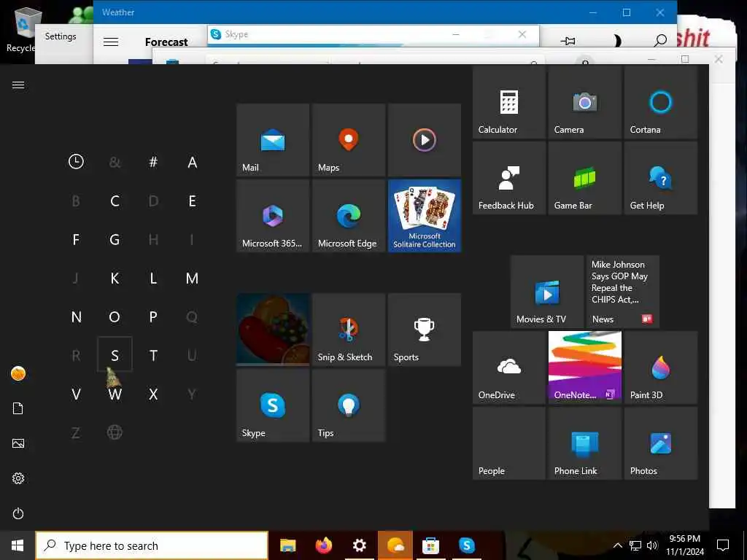Open the user account avatar in Start sidebar
Screen dimensions: 747x560
point(18,373)
